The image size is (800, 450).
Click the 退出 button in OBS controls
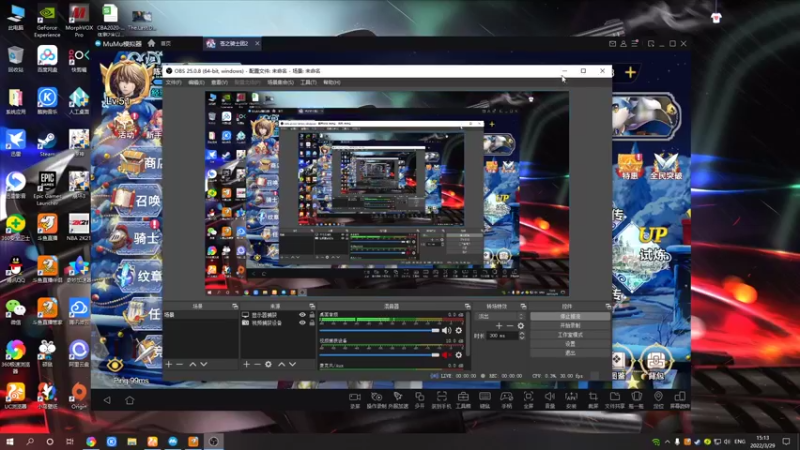pyautogui.click(x=570, y=353)
